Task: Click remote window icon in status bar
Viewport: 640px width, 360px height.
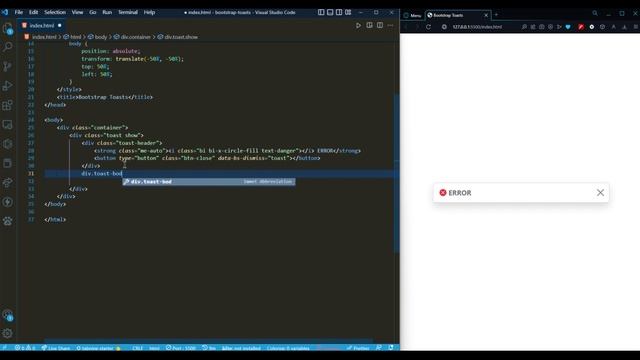Action: (4, 348)
